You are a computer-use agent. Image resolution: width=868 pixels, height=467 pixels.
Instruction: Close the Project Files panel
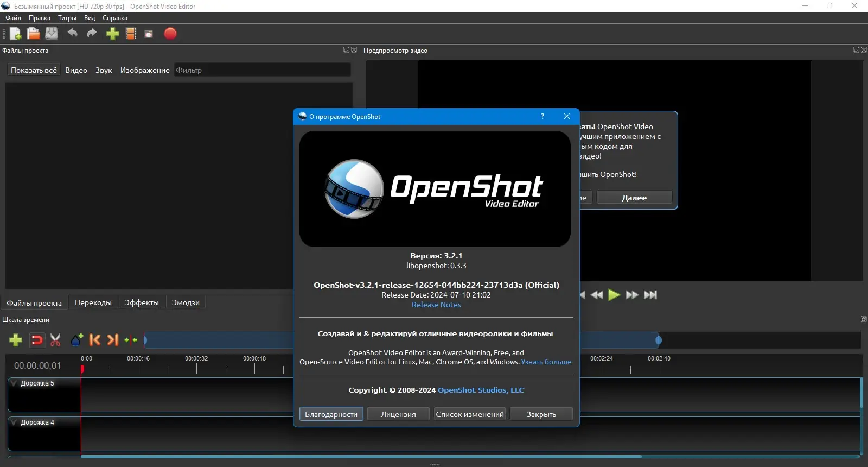[354, 50]
